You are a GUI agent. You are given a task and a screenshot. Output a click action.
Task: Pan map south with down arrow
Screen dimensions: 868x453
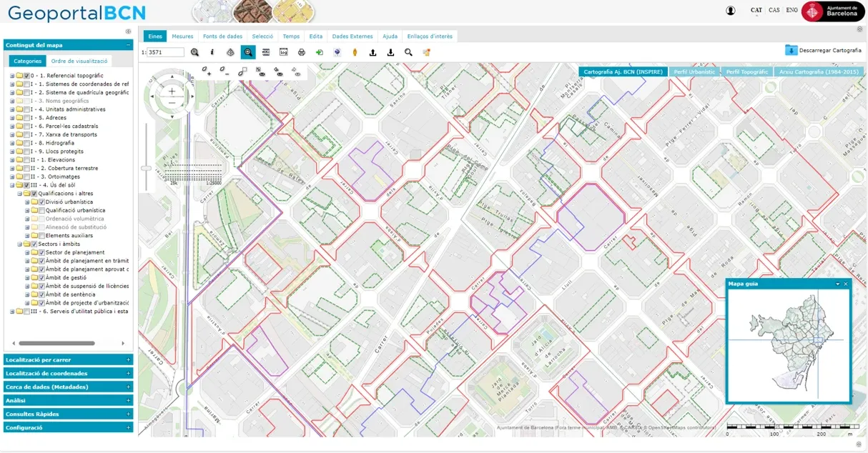coord(172,119)
